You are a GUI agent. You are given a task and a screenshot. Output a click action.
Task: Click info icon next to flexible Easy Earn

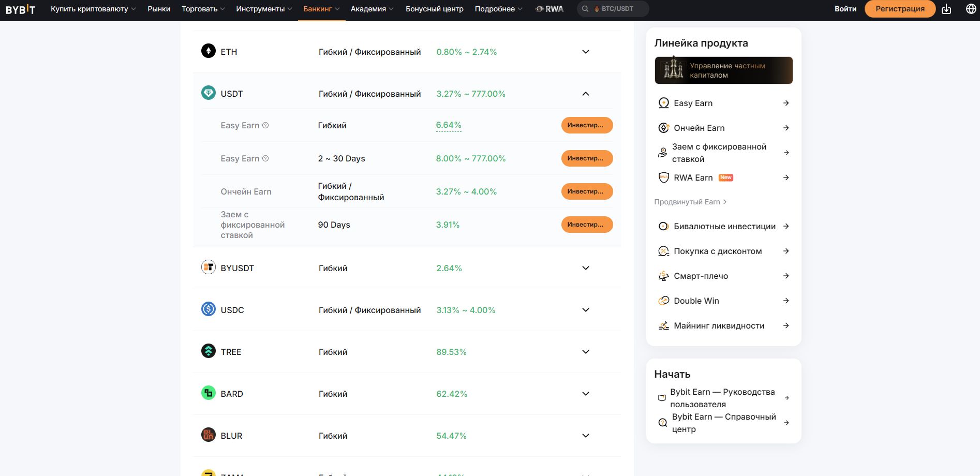[x=265, y=125]
